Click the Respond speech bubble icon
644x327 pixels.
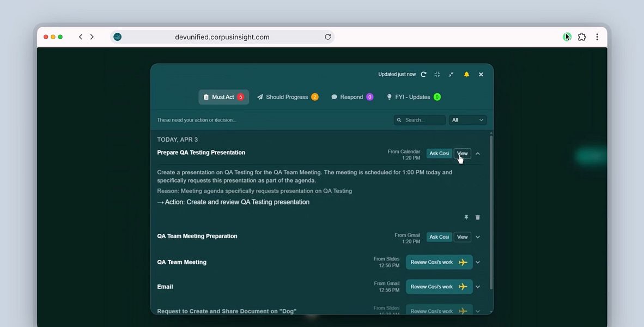click(x=335, y=97)
